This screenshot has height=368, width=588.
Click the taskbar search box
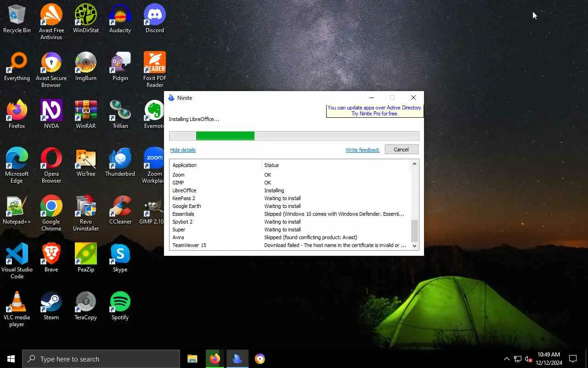pos(101,359)
